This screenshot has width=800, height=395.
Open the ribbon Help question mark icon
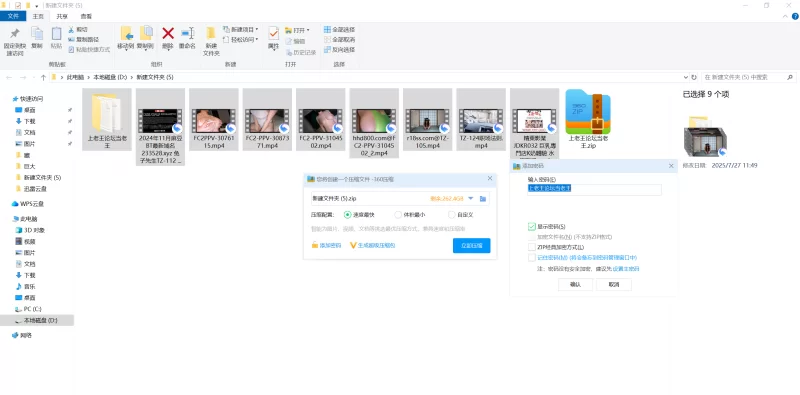coord(795,16)
